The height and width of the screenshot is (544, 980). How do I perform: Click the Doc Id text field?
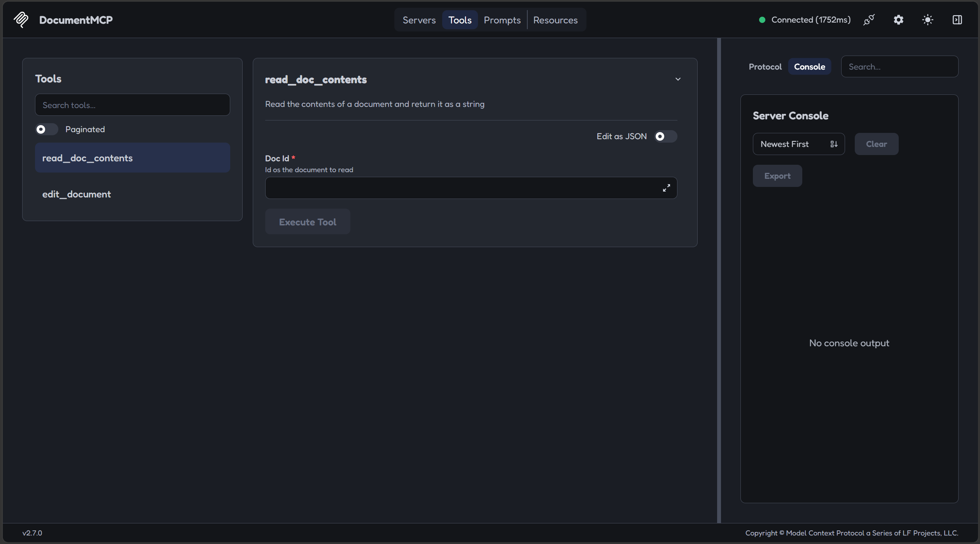pos(471,188)
